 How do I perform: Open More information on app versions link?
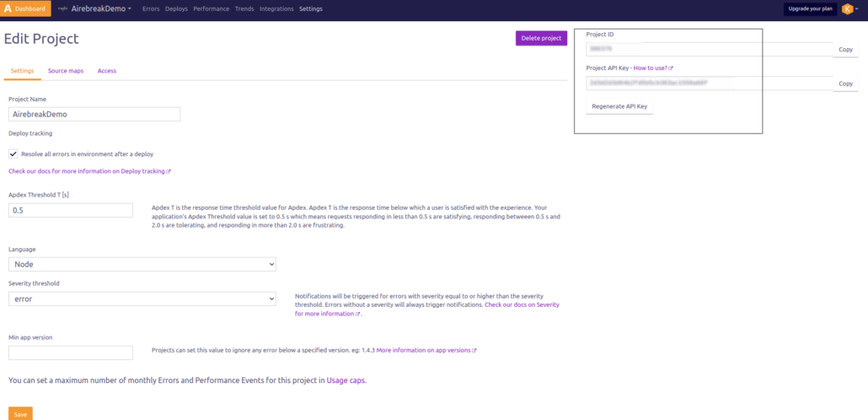click(x=426, y=350)
